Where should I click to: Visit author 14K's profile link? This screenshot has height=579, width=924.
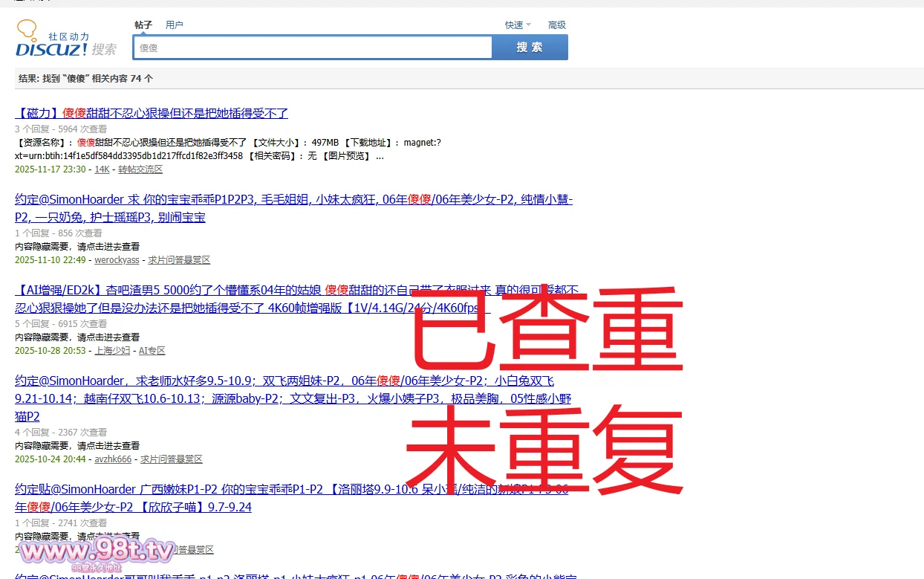coord(102,169)
